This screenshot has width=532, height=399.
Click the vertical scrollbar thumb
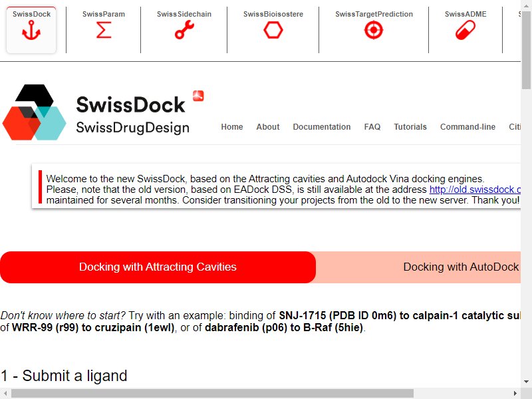click(526, 49)
